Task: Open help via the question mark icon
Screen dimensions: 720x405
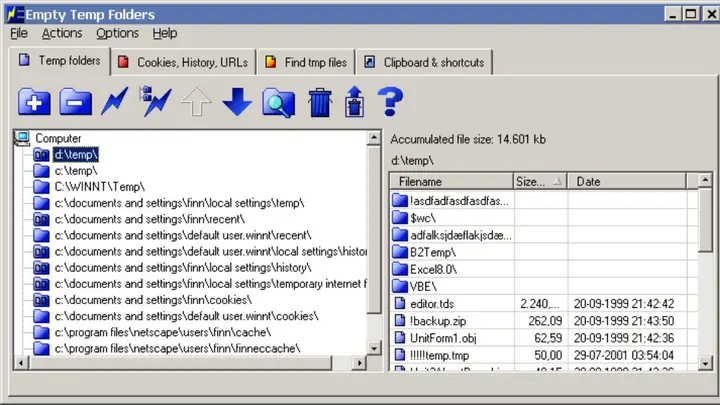Action: point(390,101)
